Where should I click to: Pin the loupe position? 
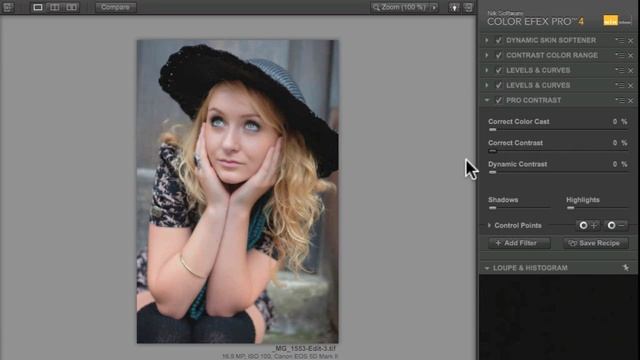point(626,268)
